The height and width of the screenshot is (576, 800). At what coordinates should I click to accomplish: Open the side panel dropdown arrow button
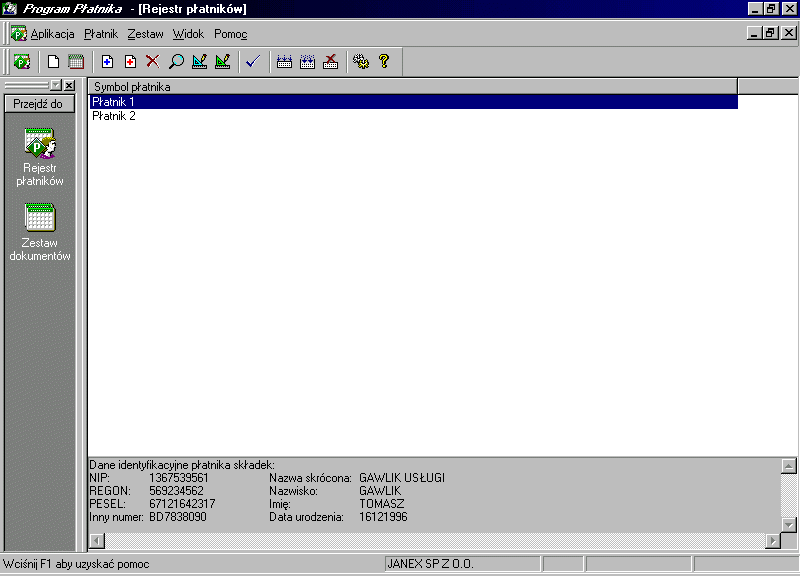pos(56,85)
